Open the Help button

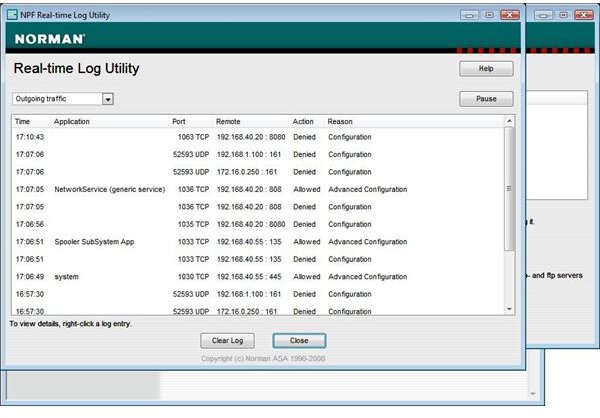pyautogui.click(x=486, y=69)
